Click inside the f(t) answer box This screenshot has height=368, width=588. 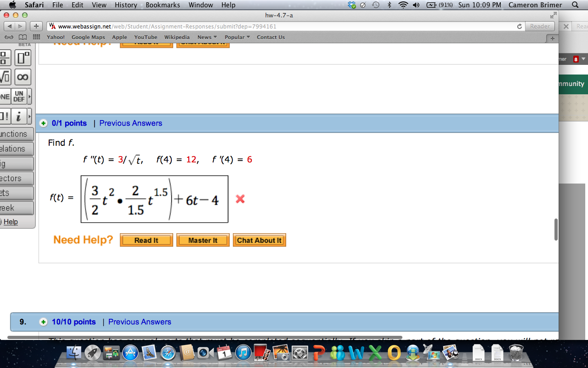coord(154,199)
